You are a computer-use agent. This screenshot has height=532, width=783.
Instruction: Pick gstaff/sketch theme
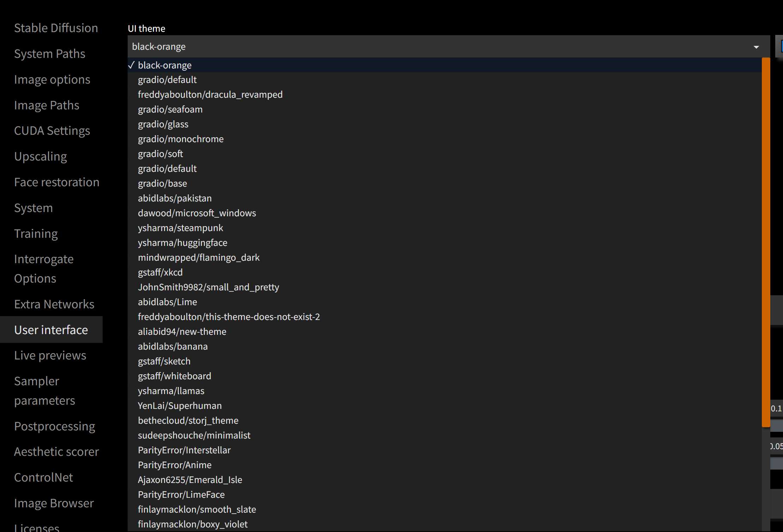pos(445,362)
